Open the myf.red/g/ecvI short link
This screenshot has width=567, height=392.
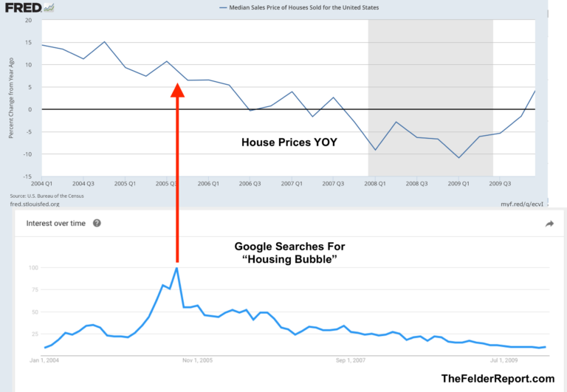point(522,204)
